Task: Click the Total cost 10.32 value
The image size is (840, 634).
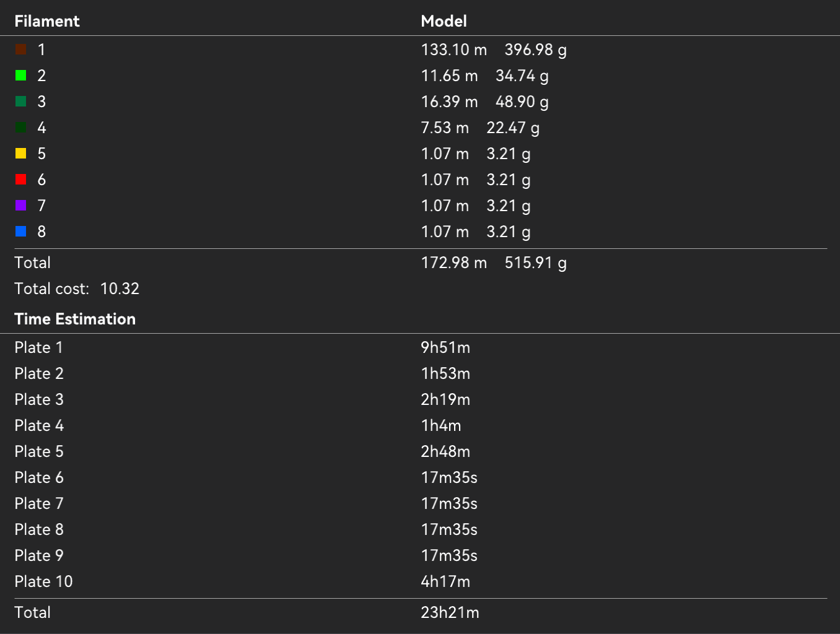Action: pos(120,289)
